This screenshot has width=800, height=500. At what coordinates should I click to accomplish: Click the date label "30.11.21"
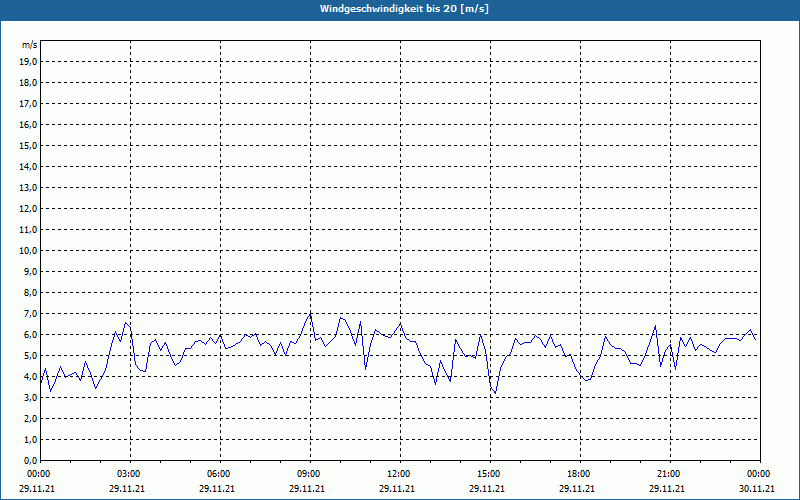tap(757, 489)
